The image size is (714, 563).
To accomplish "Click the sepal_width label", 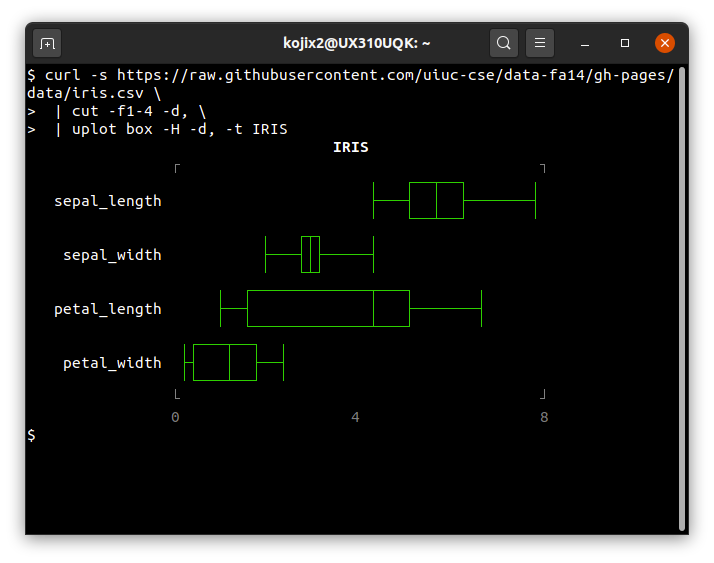I will tap(112, 255).
